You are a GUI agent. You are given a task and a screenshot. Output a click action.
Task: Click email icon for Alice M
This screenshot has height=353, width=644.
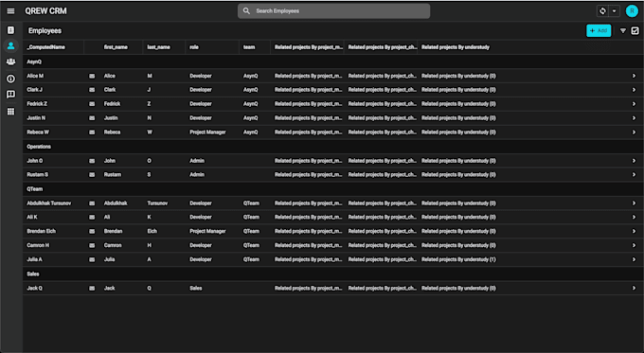click(x=92, y=77)
